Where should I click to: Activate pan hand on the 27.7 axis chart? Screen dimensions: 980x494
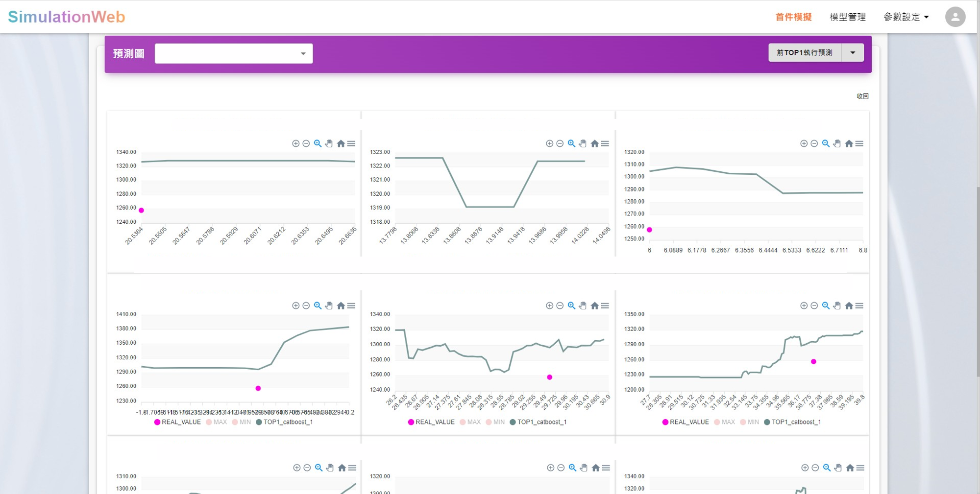(x=837, y=306)
